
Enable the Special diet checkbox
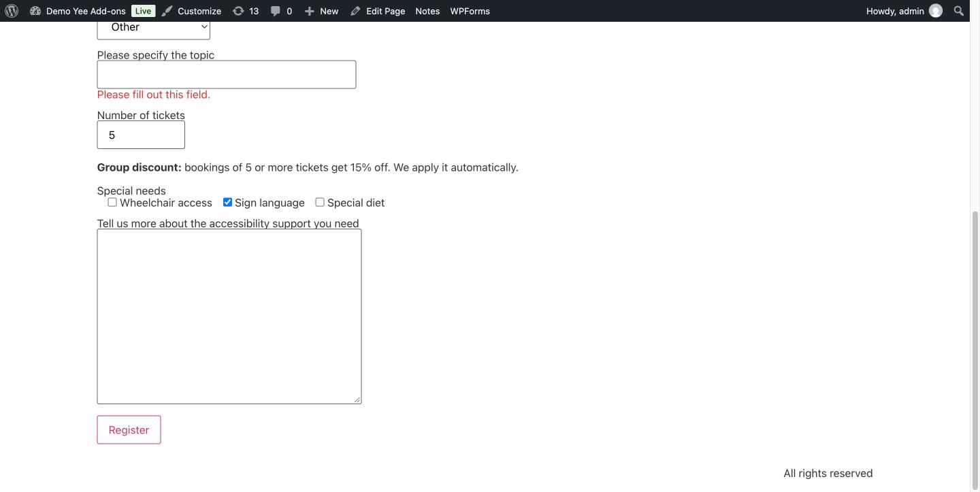[x=320, y=202]
